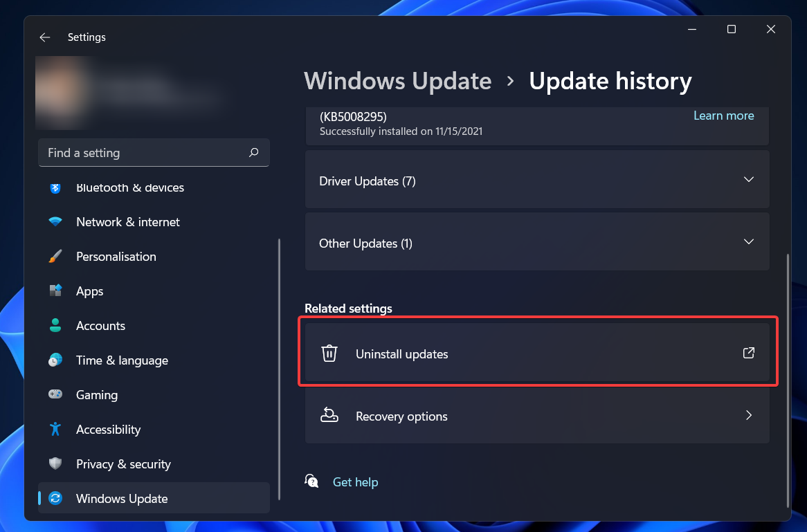Click the sidebar navigation scrollbar

coord(280,369)
